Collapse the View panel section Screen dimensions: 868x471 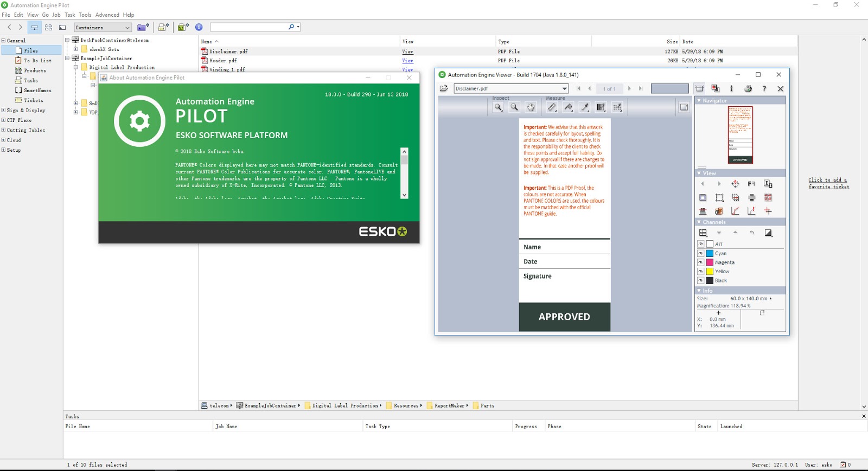coord(699,173)
